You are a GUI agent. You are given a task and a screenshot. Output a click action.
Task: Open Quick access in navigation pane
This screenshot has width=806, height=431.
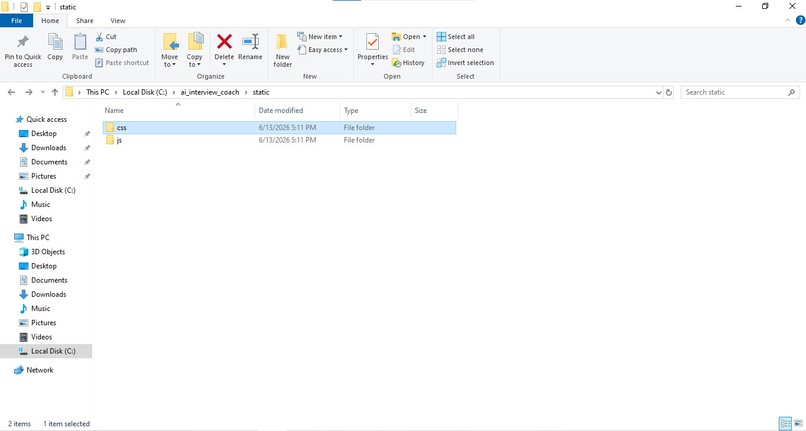point(46,119)
